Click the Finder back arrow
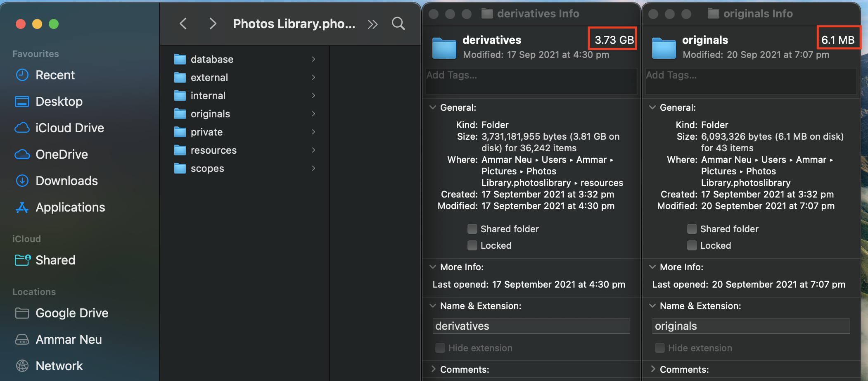The height and width of the screenshot is (381, 868). point(183,24)
